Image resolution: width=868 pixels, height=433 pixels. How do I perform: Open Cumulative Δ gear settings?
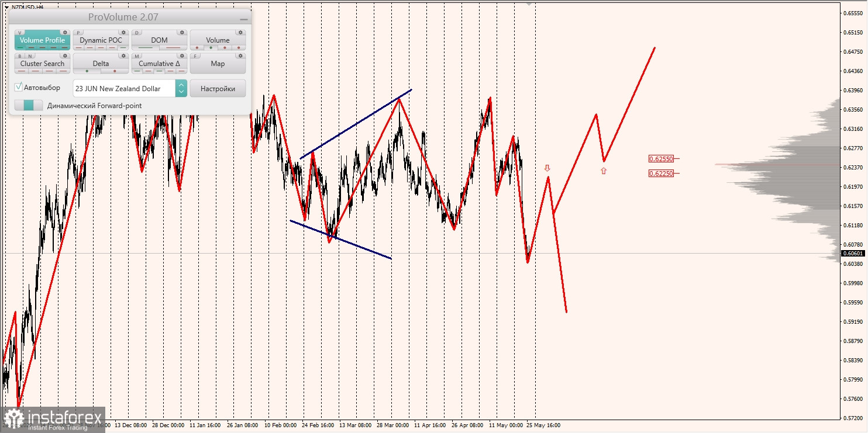(182, 56)
